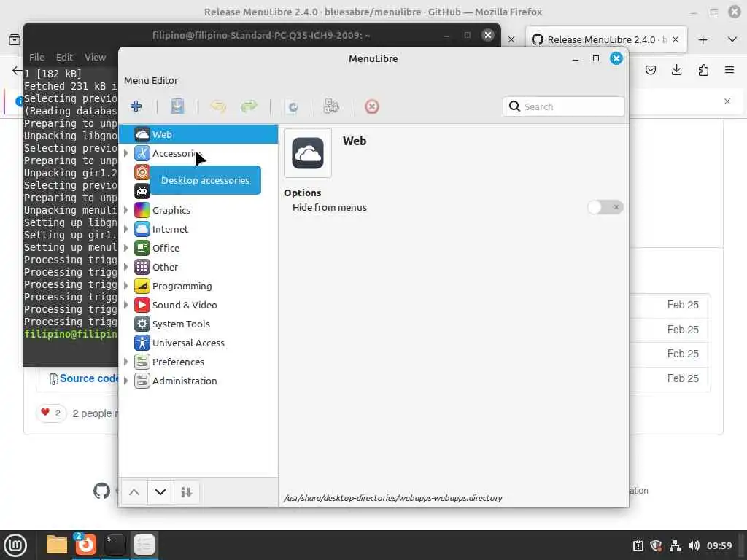Image resolution: width=747 pixels, height=560 pixels.
Task: Open a new Firefox tab
Action: pyautogui.click(x=703, y=39)
